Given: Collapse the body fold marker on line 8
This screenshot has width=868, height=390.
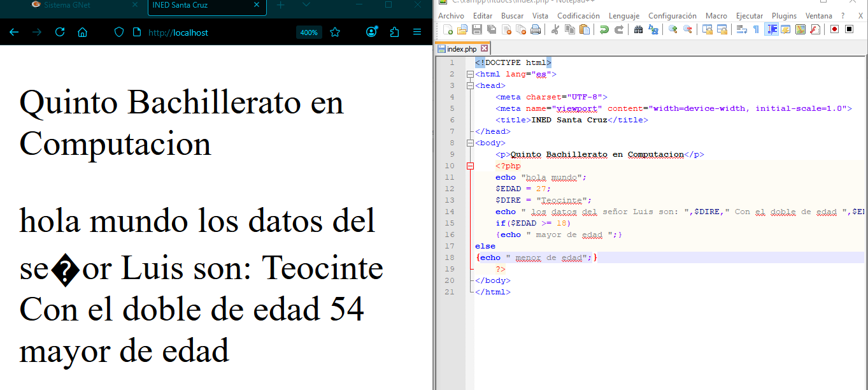Looking at the screenshot, I should [x=471, y=143].
